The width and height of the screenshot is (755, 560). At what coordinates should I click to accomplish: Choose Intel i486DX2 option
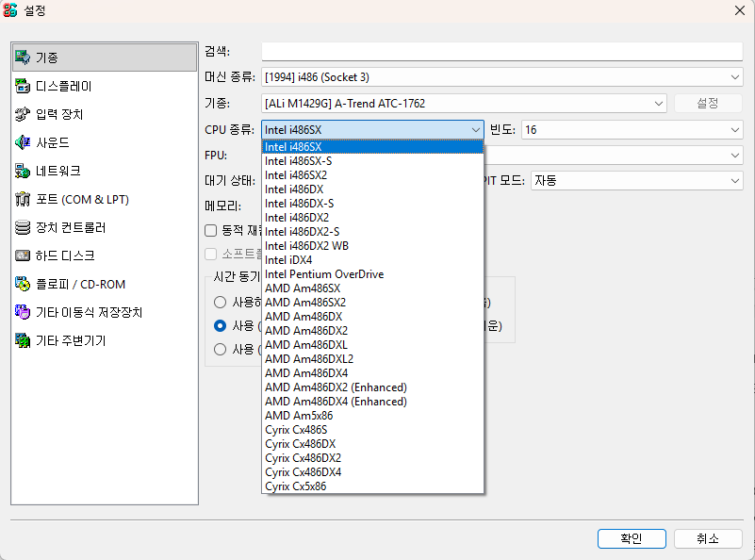372,218
